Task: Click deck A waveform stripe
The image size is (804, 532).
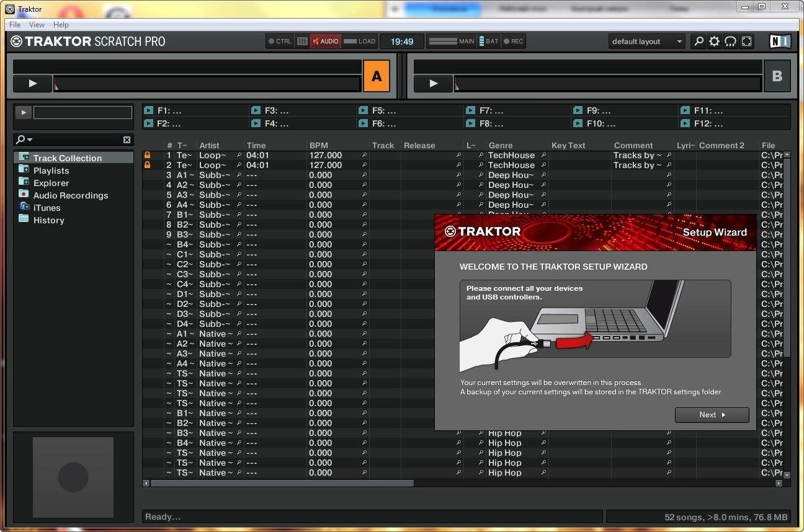Action: coord(207,84)
